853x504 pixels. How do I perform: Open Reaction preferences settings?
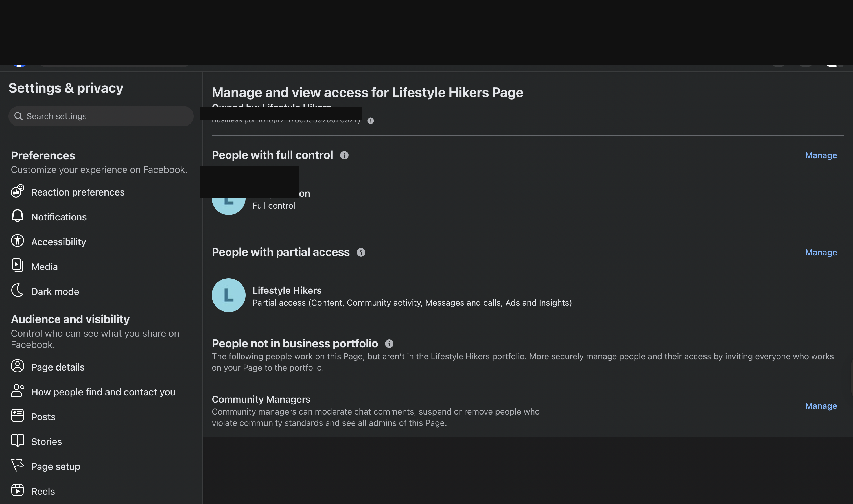[x=78, y=192]
